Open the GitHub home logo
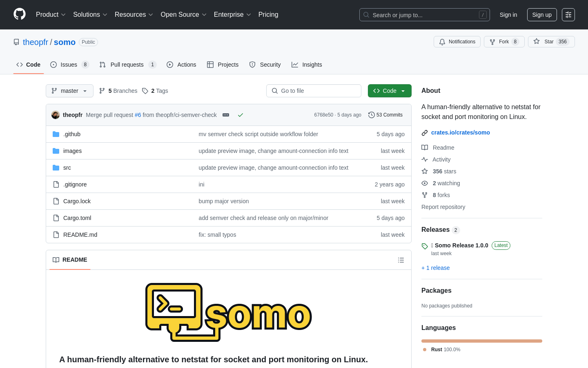This screenshot has width=588, height=368. point(20,14)
